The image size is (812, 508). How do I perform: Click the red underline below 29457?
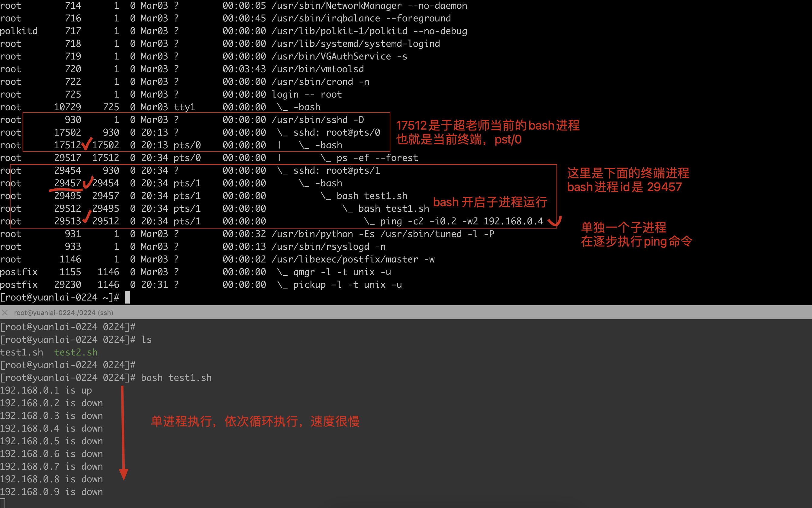[x=66, y=190]
